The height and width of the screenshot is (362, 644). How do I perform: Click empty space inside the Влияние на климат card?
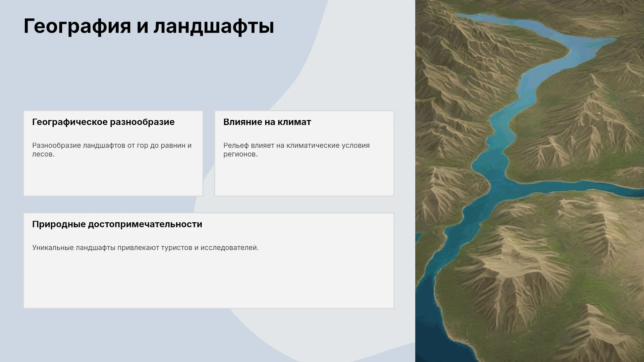[304, 178]
